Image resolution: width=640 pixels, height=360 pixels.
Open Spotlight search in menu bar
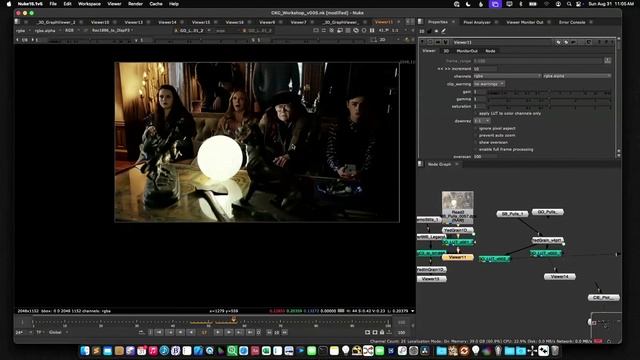point(569,4)
